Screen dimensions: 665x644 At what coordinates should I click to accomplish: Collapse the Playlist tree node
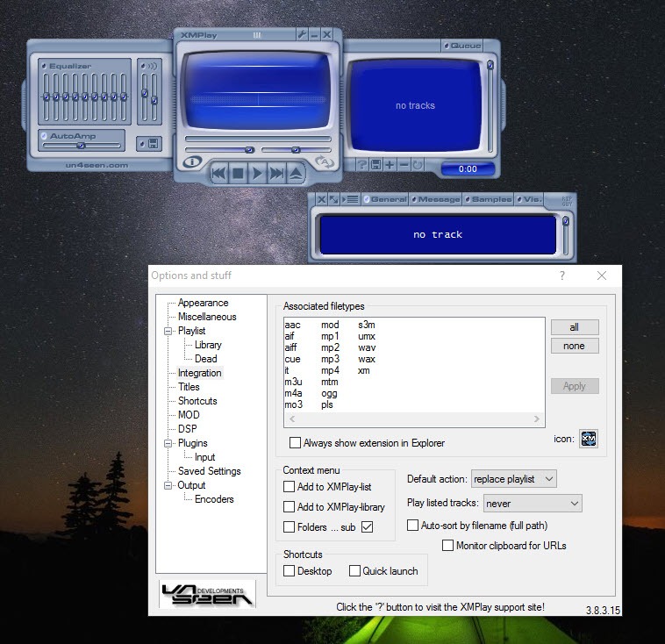click(168, 331)
